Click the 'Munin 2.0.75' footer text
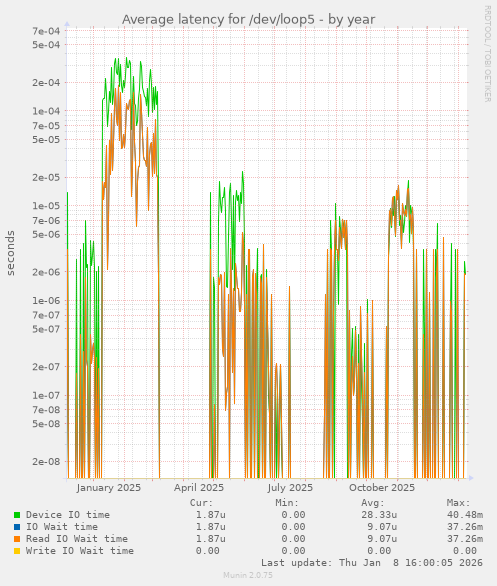 coord(248,575)
